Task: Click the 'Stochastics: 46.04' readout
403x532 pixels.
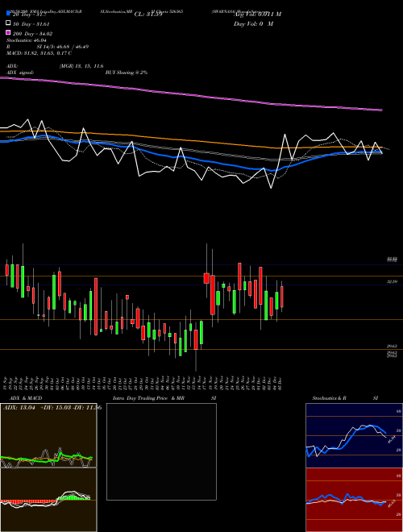Action: coord(27,40)
